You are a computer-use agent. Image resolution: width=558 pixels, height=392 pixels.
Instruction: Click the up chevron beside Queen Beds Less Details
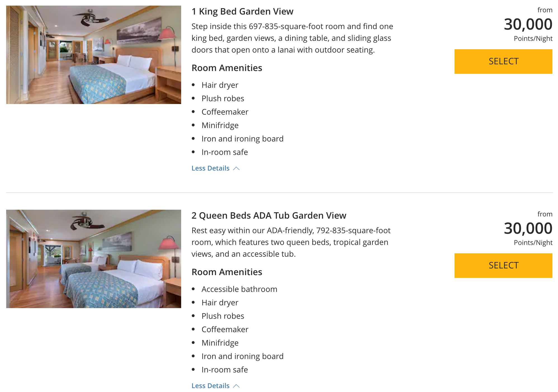tap(237, 386)
